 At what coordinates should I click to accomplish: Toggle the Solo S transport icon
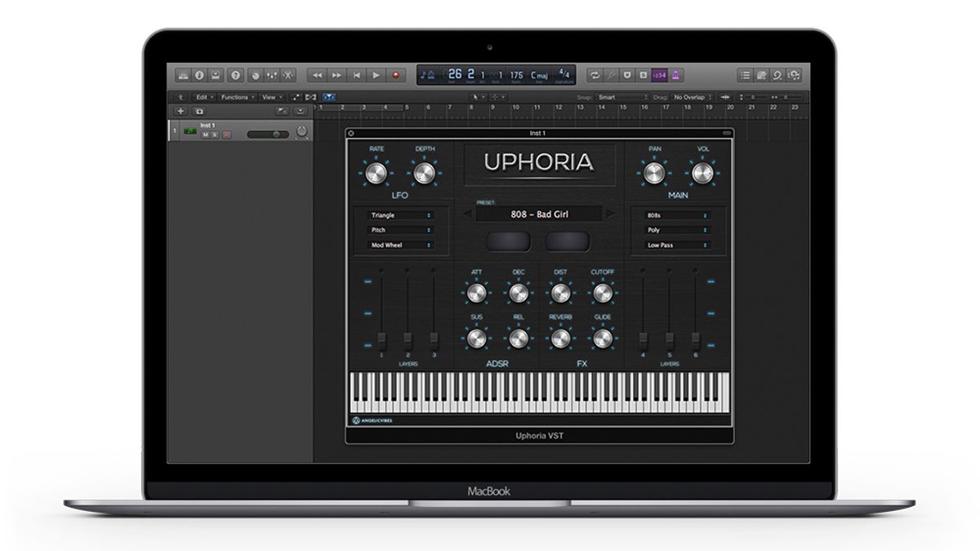pyautogui.click(x=644, y=75)
